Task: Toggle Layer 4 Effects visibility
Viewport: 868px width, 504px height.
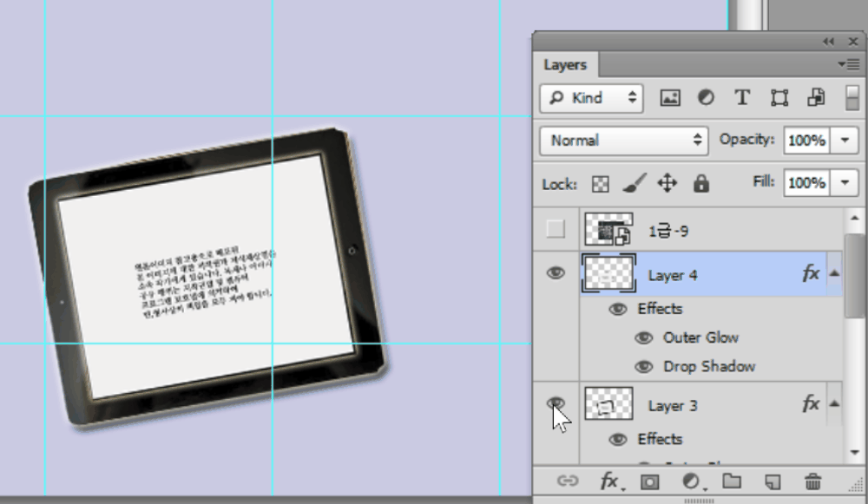Action: [618, 309]
